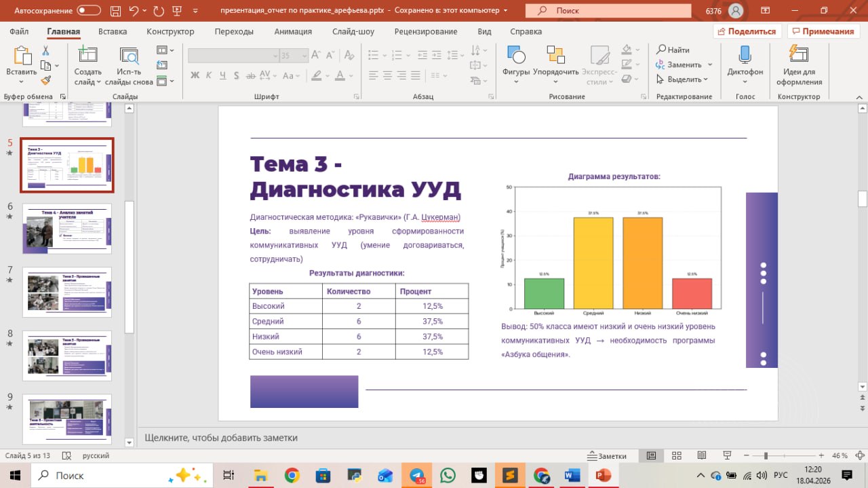Click the zoom slider handle
This screenshot has width=868, height=488.
pyautogui.click(x=766, y=455)
